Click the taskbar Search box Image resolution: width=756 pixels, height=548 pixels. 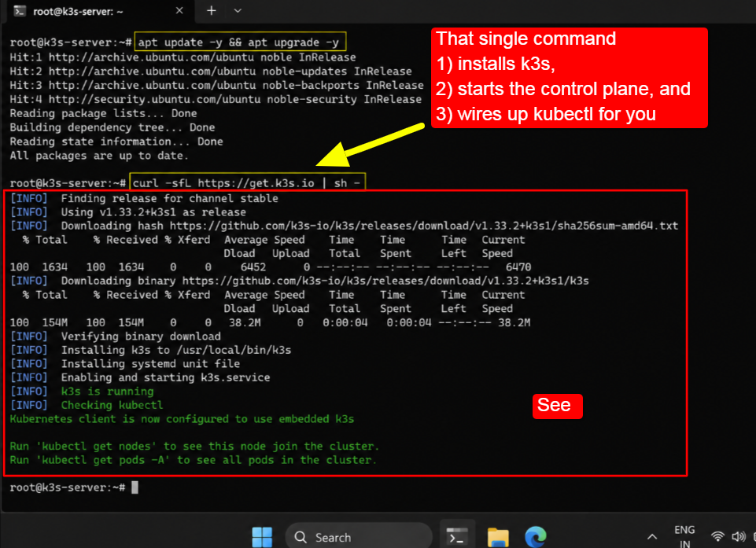pos(359,537)
